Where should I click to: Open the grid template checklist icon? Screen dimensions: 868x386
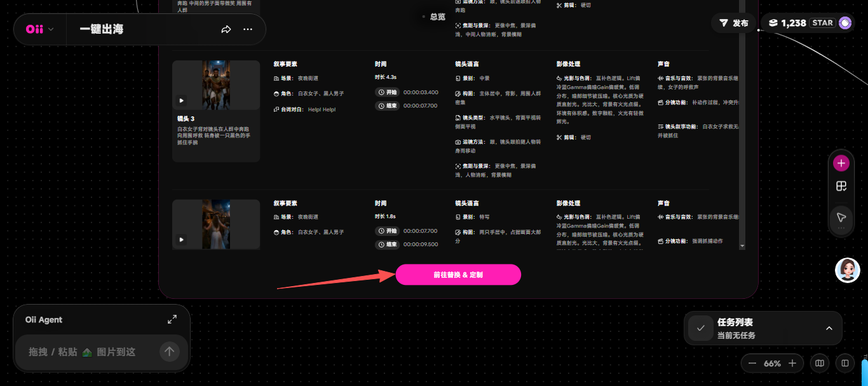[x=841, y=186]
